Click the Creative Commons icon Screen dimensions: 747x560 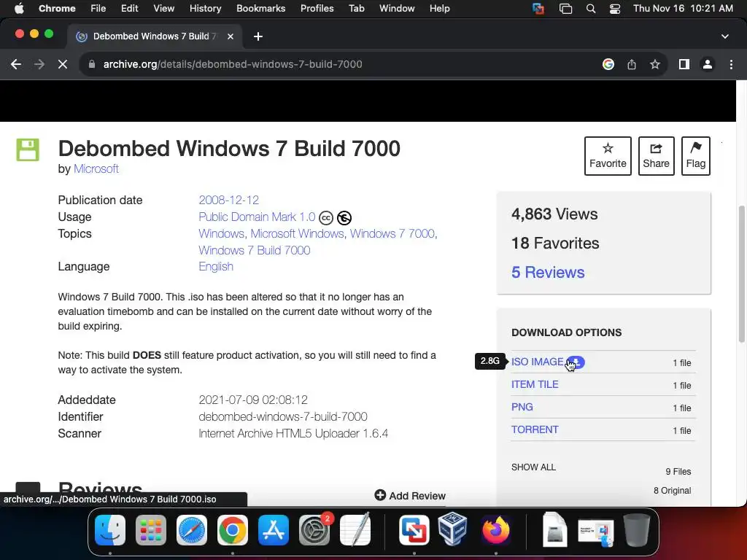pos(326,218)
